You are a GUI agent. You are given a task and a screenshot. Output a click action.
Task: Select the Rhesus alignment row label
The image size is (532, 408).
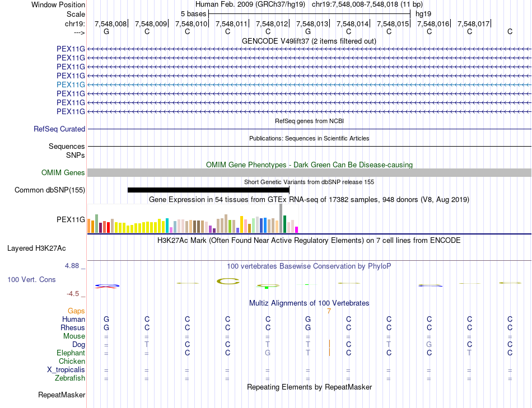[73, 327]
